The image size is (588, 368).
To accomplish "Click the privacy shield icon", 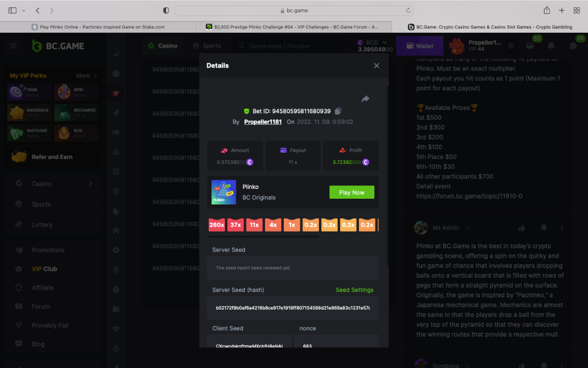I will (x=166, y=10).
